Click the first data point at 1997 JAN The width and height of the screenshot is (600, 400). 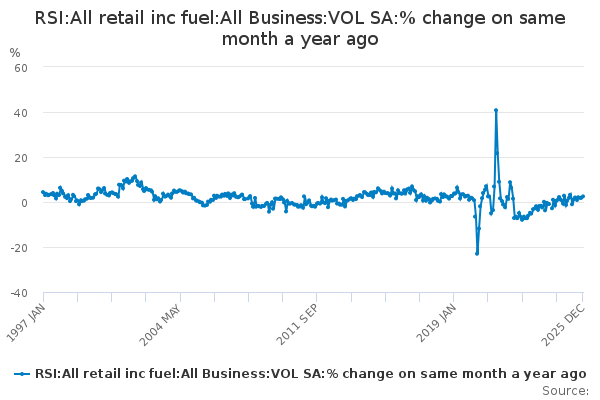[43, 192]
